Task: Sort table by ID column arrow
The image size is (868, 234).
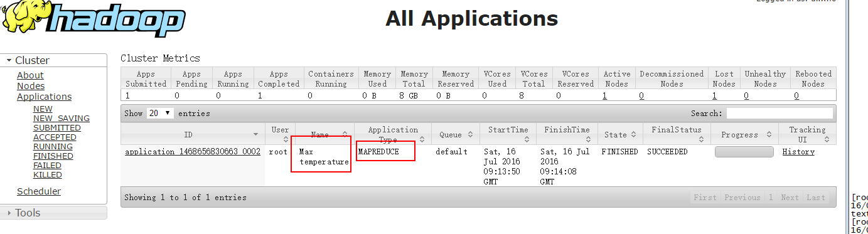Action: pyautogui.click(x=255, y=135)
